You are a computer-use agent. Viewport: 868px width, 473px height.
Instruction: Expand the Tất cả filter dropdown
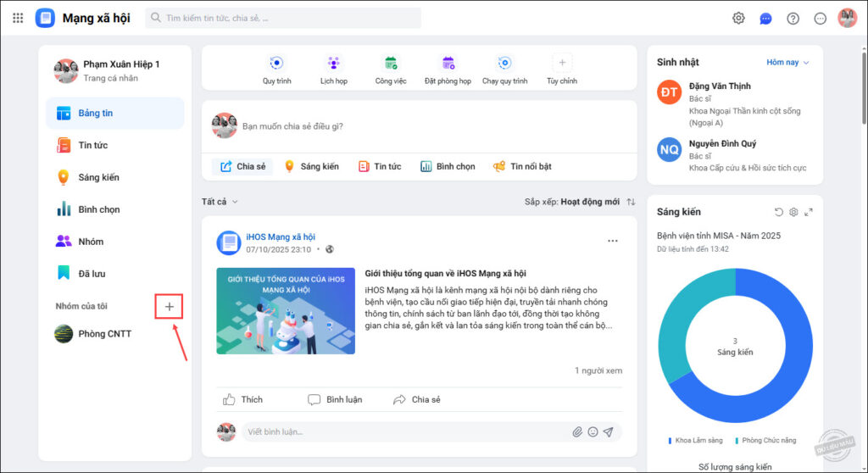click(220, 202)
